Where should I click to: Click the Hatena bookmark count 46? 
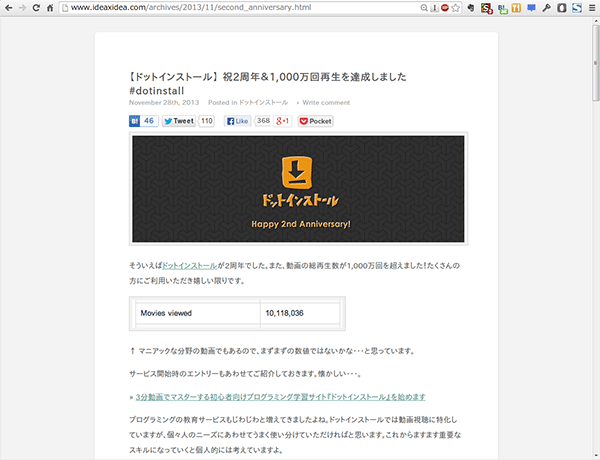coord(149,121)
